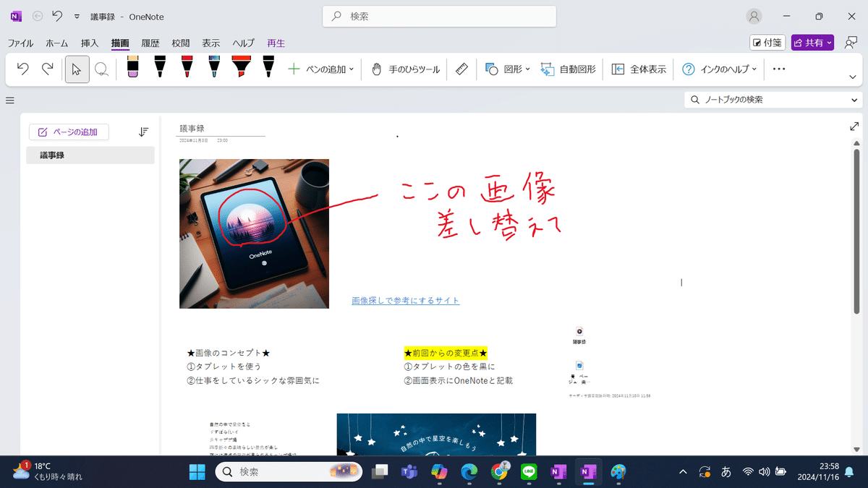
Task: Open Microsoft Edge from taskbar
Action: click(x=469, y=471)
